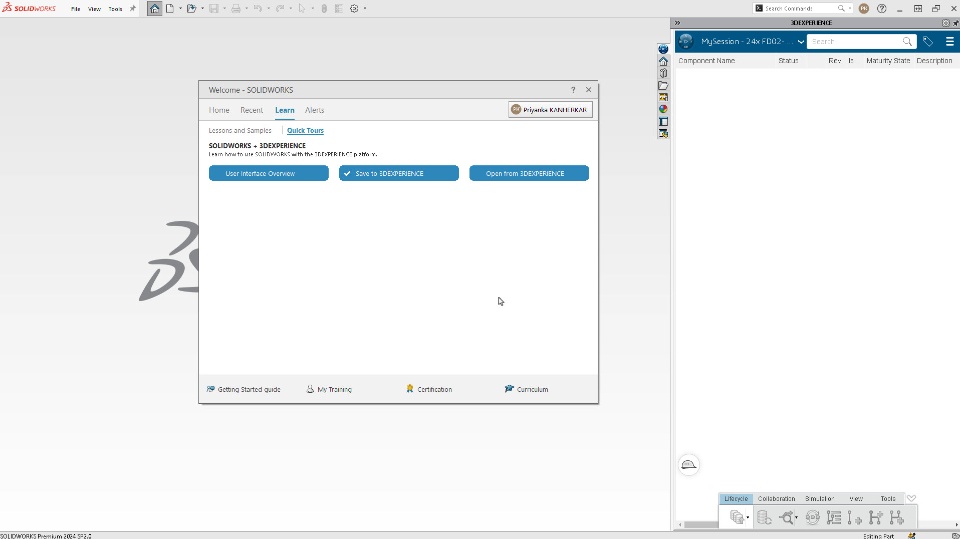Click the hard hat assistant icon
This screenshot has height=539, width=960.
(x=689, y=465)
